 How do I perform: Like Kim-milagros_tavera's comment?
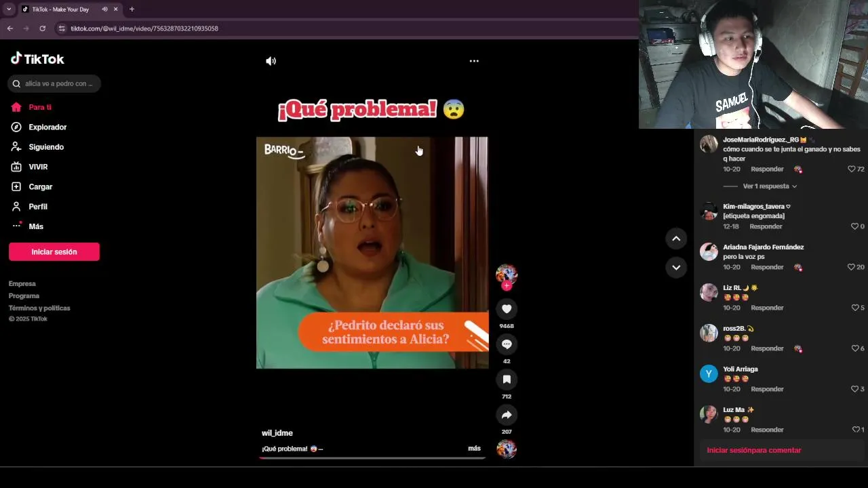854,226
